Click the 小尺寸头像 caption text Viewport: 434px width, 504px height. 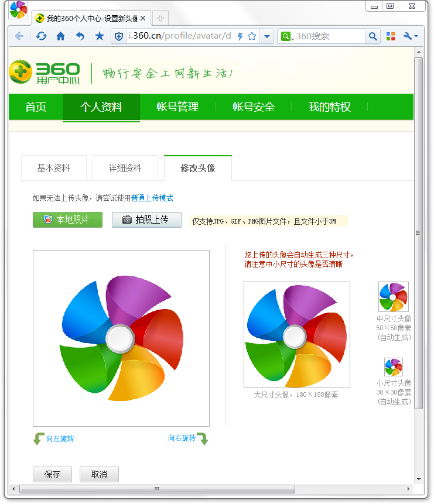[x=394, y=383]
